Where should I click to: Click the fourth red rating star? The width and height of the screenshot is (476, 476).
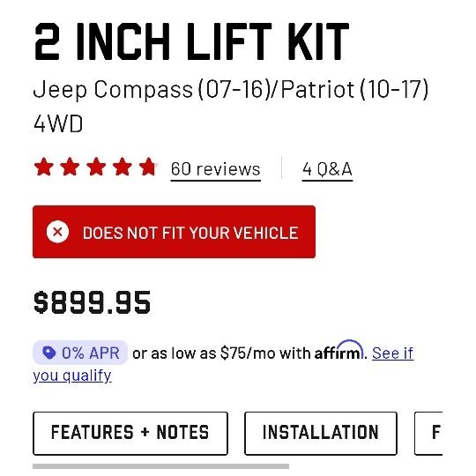122,167
